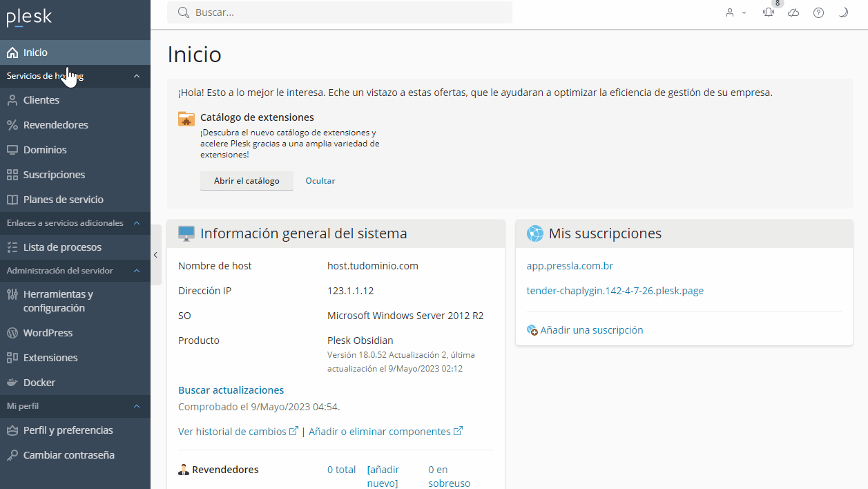Image resolution: width=868 pixels, height=489 pixels.
Task: Open Añadir o eliminar componentes
Action: [x=385, y=432]
